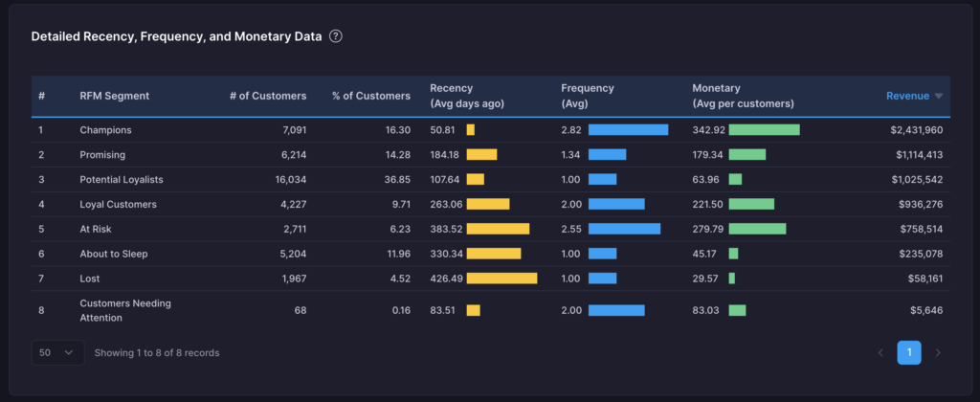Click the table title Detailed Recency, Frequency, Monetary
Image resolution: width=980 pixels, height=402 pixels.
(x=176, y=36)
